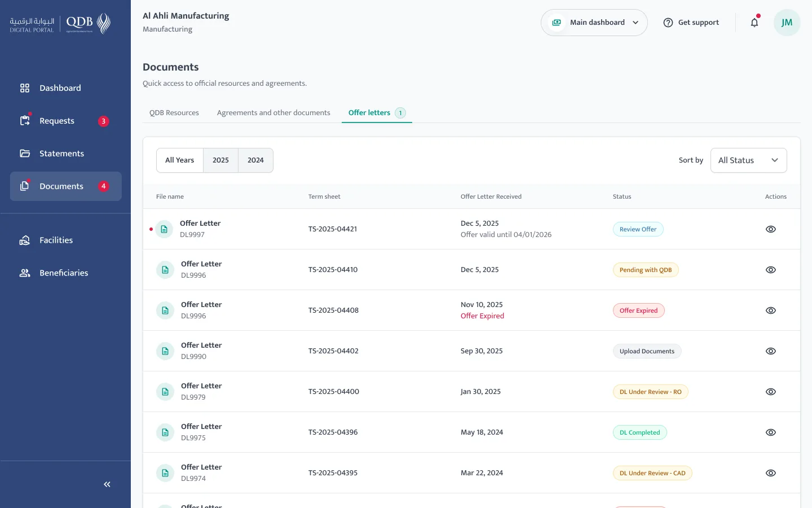This screenshot has height=508, width=812.
Task: Click the DL Completed status badge
Action: tap(640, 432)
